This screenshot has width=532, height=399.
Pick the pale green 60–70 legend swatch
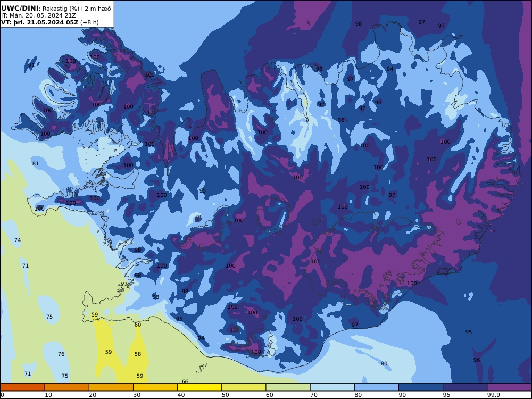coord(288,387)
